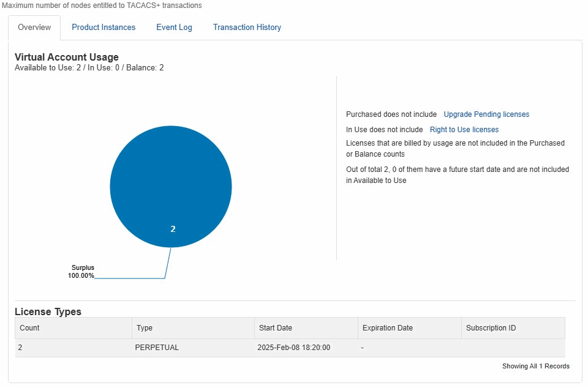Return to the Overview tab
588x388 pixels.
(x=34, y=27)
